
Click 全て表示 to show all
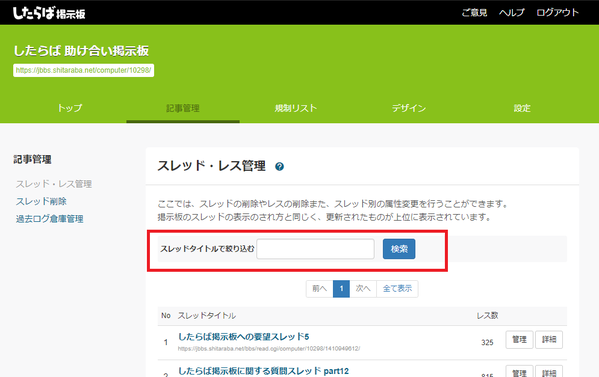[397, 289]
